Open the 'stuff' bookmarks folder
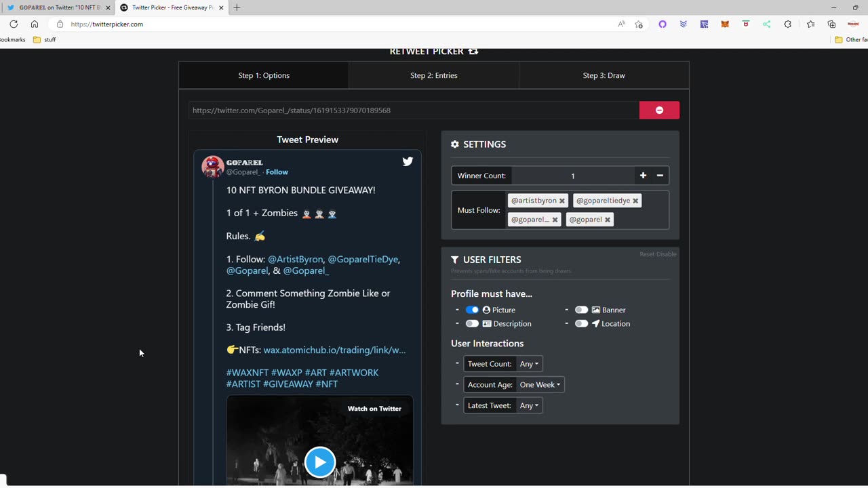 point(45,40)
